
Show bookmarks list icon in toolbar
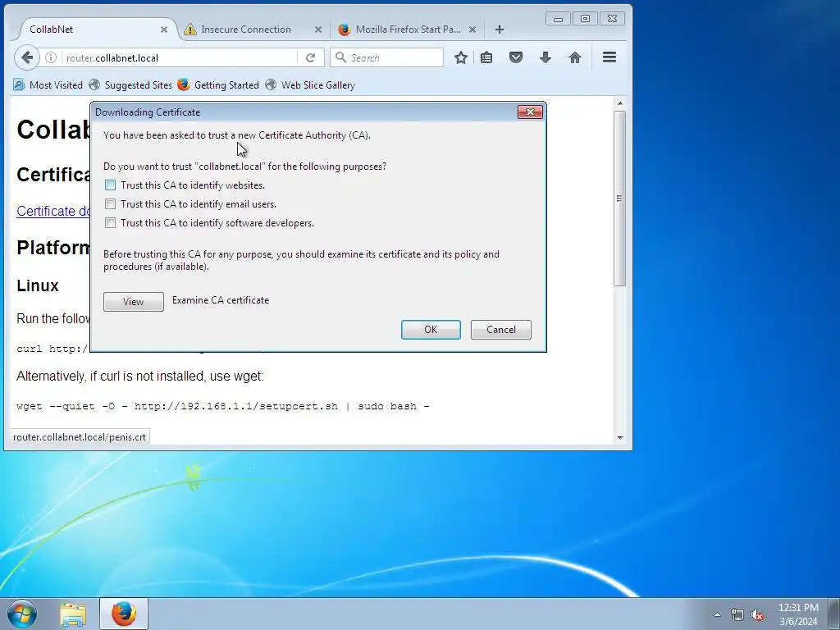pos(486,57)
